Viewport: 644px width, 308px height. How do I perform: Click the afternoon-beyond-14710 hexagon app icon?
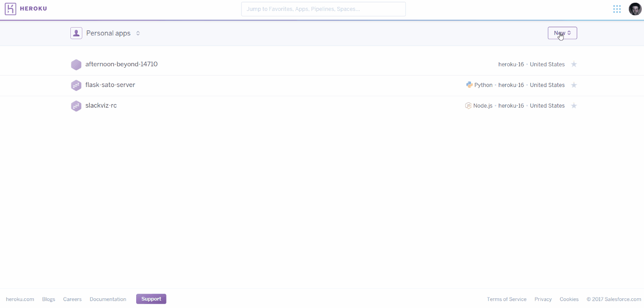[76, 64]
